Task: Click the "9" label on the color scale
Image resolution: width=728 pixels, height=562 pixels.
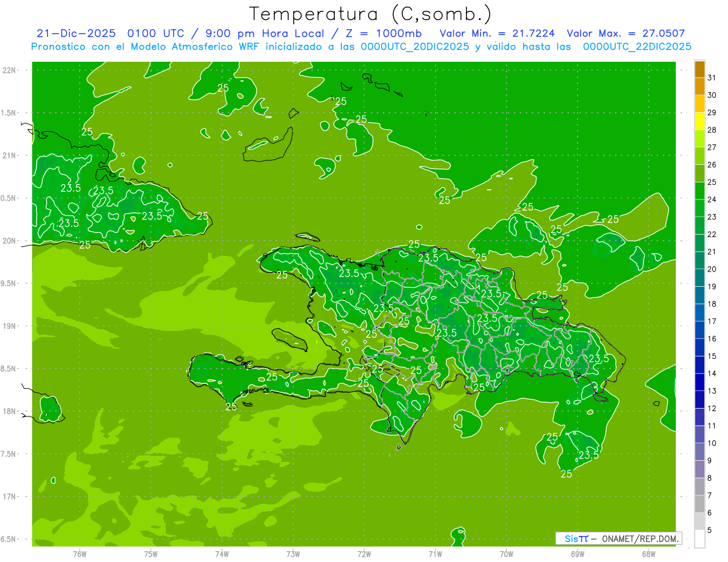Action: click(x=710, y=461)
